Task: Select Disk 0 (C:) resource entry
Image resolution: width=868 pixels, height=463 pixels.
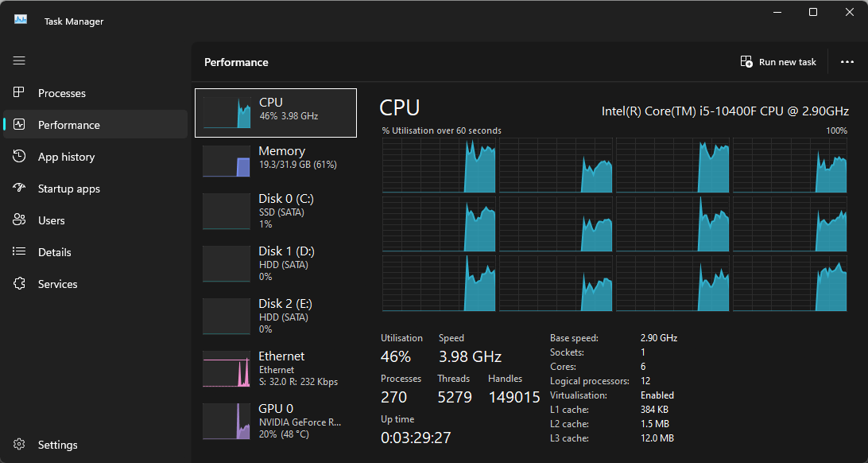Action: pyautogui.click(x=276, y=211)
